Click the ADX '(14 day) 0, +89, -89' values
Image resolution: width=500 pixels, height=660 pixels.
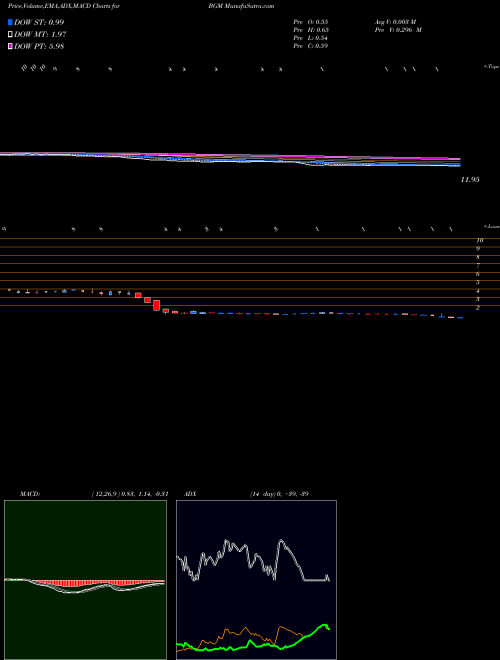[279, 494]
